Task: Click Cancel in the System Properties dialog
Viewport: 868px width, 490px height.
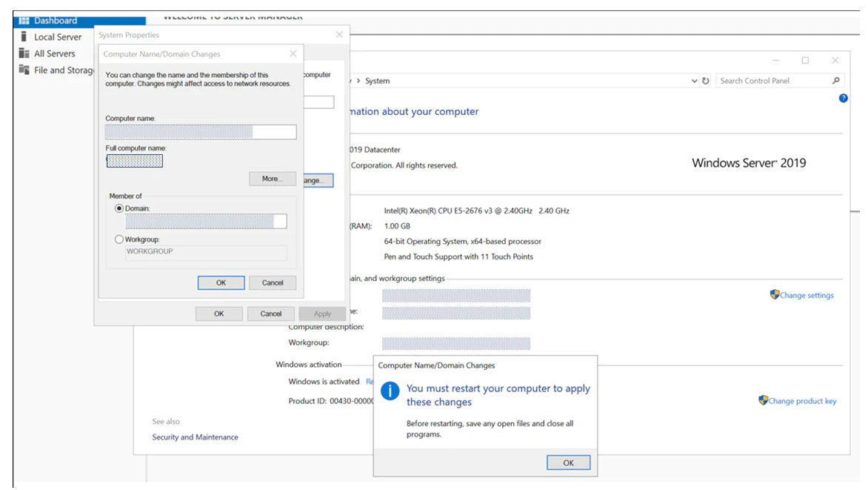Action: 271,314
